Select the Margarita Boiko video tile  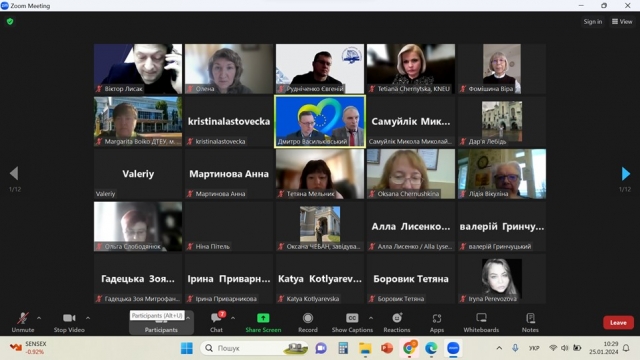138,122
